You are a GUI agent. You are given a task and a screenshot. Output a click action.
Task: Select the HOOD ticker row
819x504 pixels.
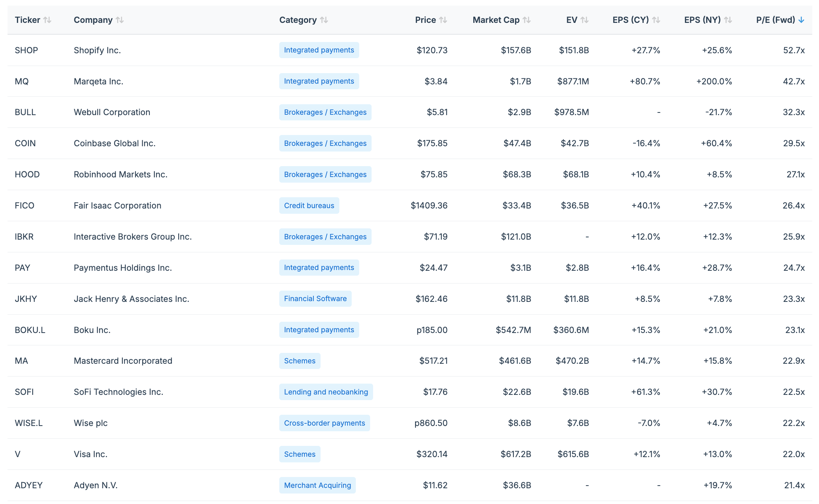(x=27, y=174)
